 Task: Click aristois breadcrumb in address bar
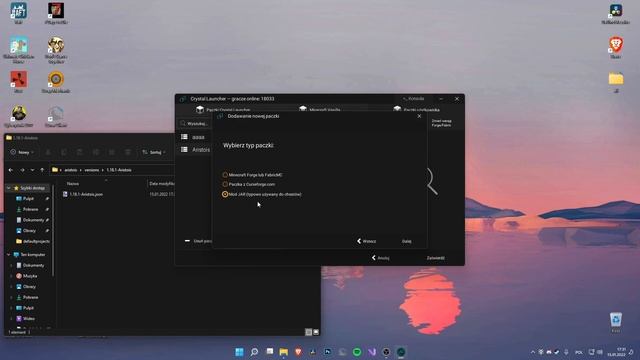[70, 170]
